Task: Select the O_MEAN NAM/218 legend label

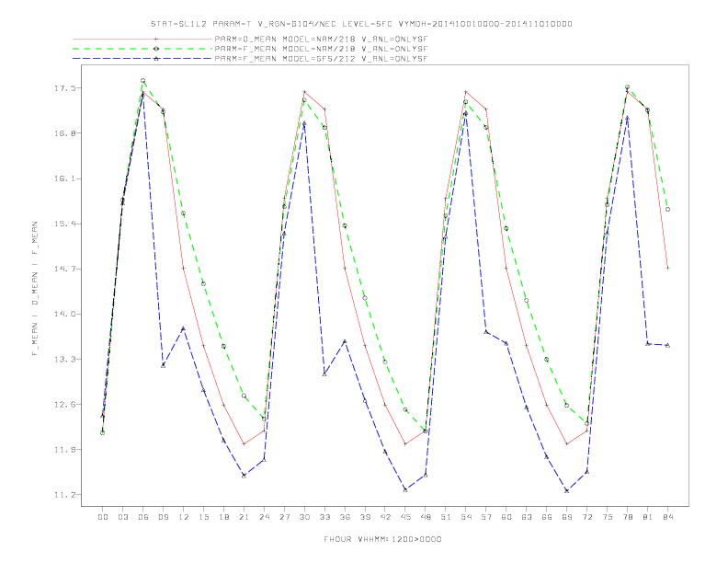Action: (321, 39)
